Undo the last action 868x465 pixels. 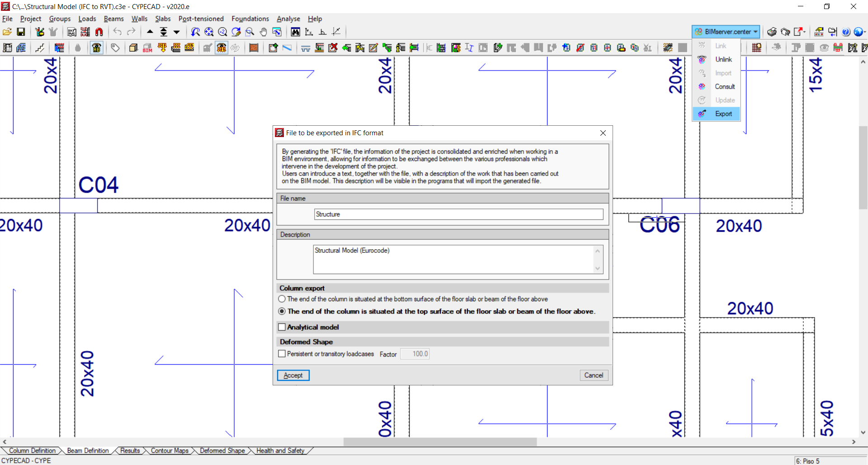click(117, 32)
